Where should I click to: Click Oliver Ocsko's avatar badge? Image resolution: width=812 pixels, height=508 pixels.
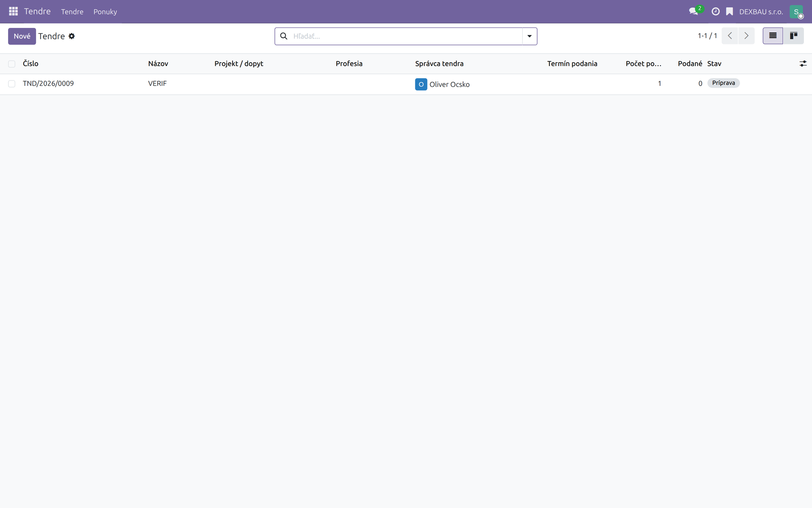(x=421, y=84)
